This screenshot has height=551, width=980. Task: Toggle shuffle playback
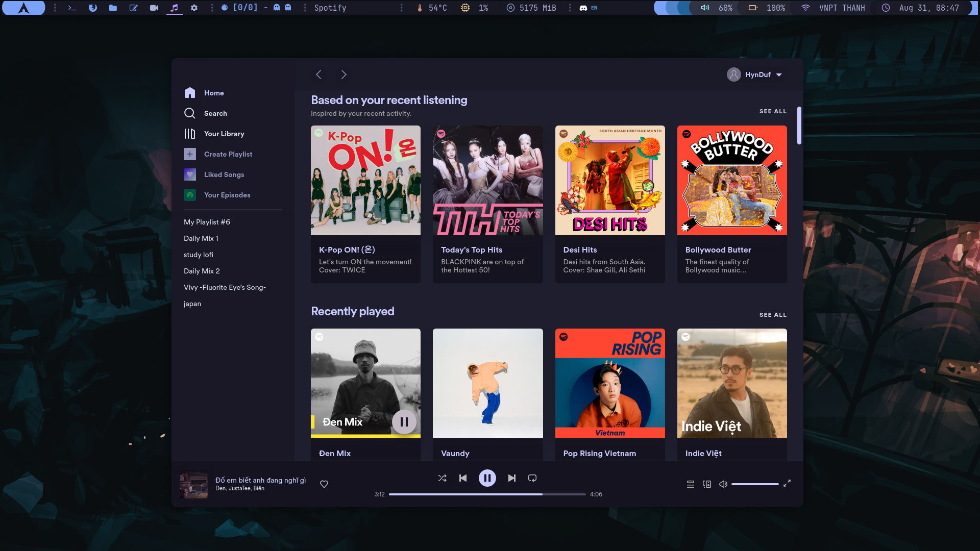[442, 478]
